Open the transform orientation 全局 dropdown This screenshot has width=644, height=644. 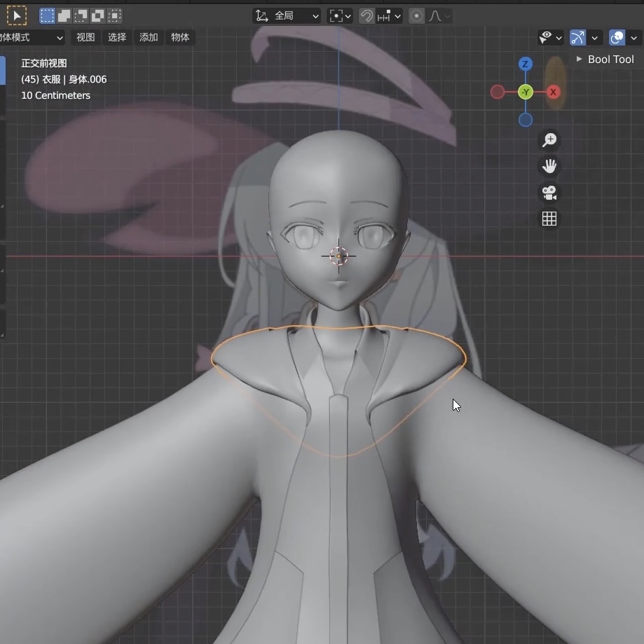point(287,16)
